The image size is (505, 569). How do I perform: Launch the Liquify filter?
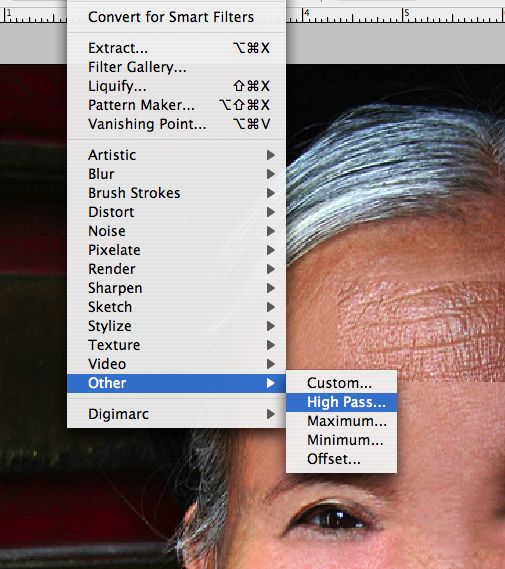pyautogui.click(x=176, y=86)
